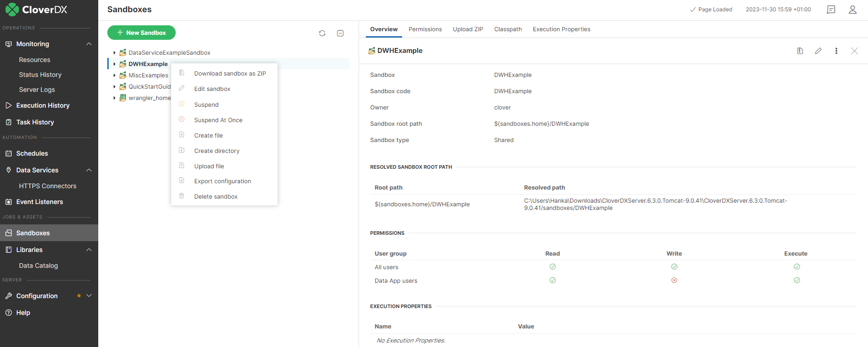Choose Delete sandbox from context menu

pos(216,197)
